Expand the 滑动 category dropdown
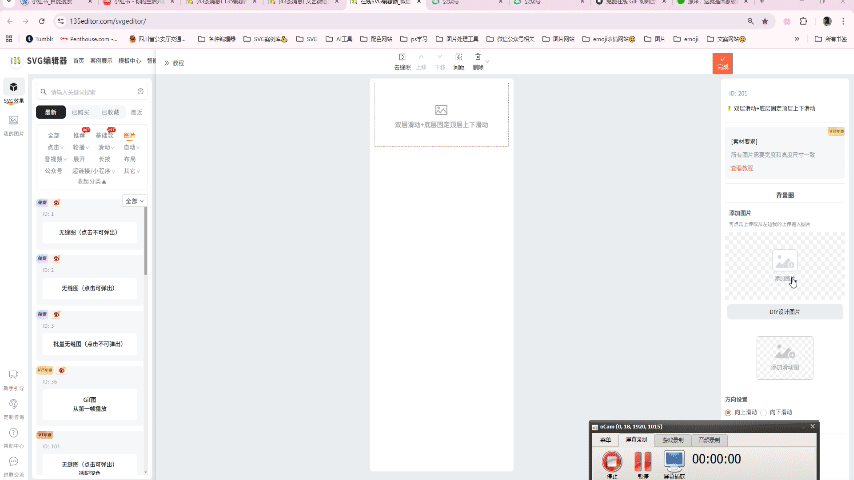This screenshot has width=854, height=480. 106,147
